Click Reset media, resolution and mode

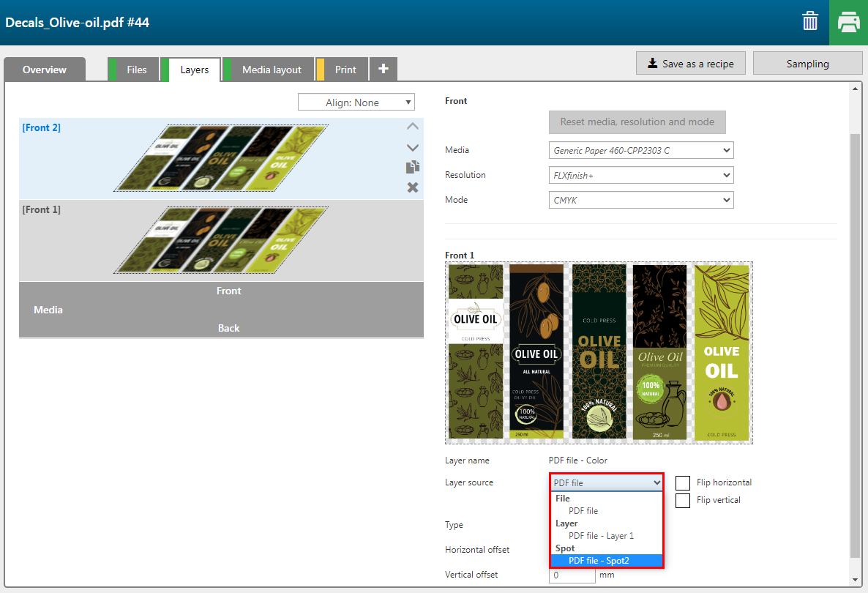[637, 122]
